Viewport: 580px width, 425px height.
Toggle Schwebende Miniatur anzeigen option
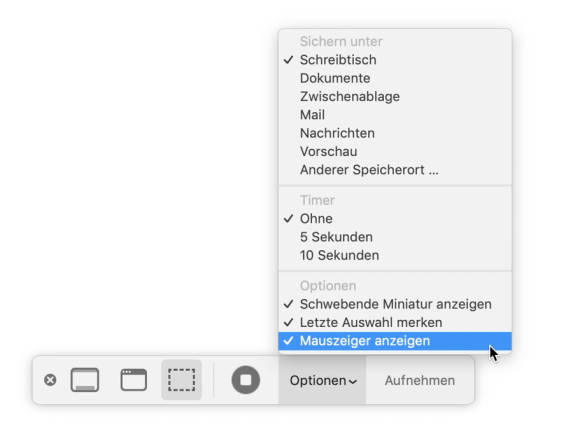(x=395, y=304)
